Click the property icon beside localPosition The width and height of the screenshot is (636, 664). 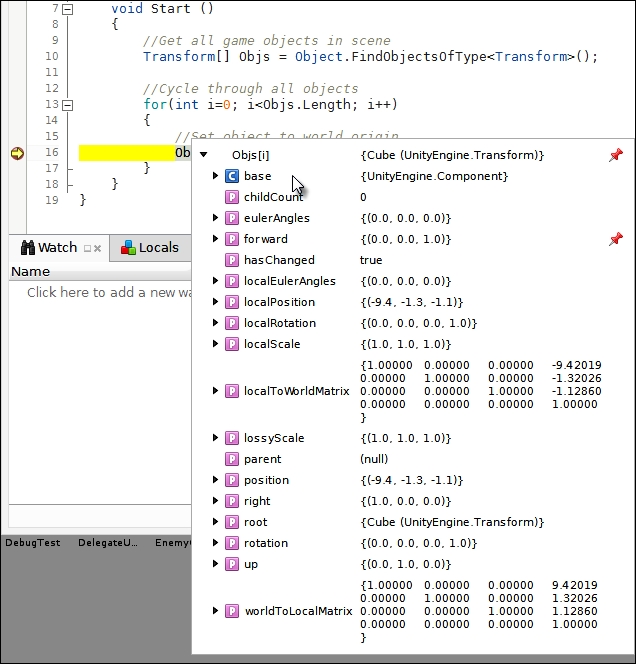232,302
